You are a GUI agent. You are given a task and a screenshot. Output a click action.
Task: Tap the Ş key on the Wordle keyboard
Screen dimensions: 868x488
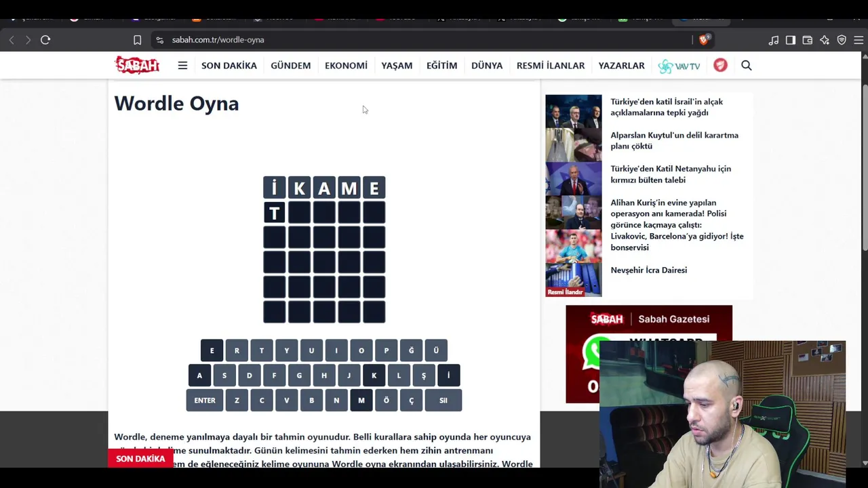pyautogui.click(x=424, y=375)
